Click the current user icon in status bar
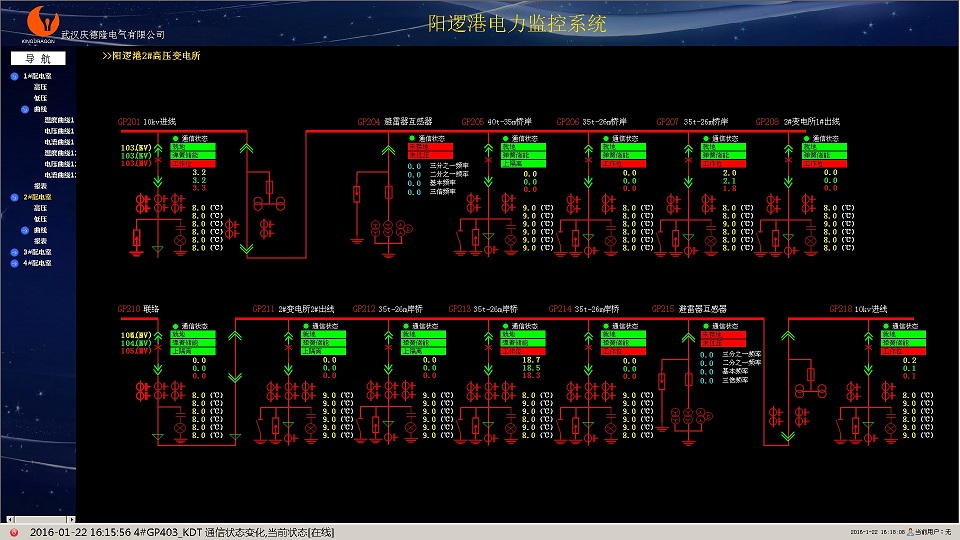Screen dimensions: 960x540 (x=910, y=532)
